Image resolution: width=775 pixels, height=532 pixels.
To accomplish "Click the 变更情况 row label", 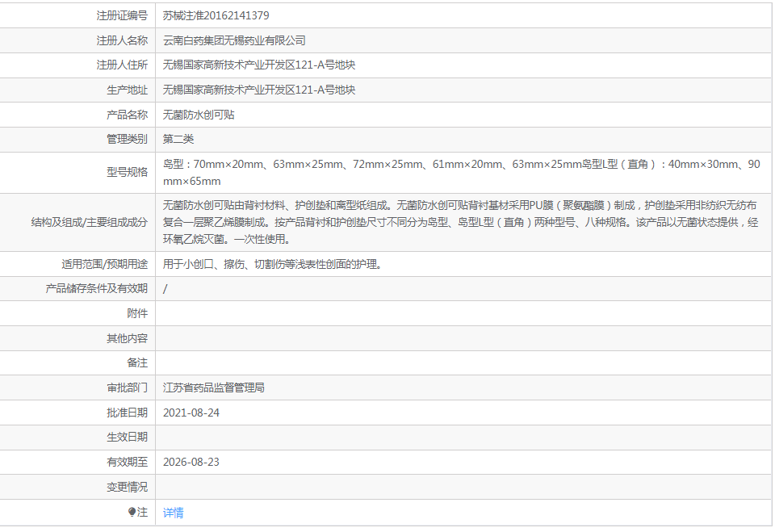I will click(128, 487).
